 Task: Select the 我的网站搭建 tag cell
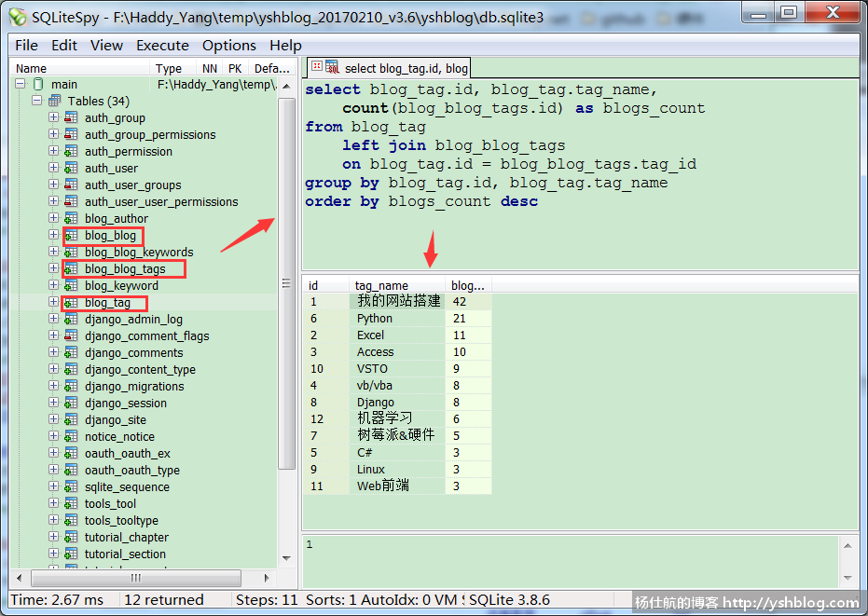coord(397,301)
